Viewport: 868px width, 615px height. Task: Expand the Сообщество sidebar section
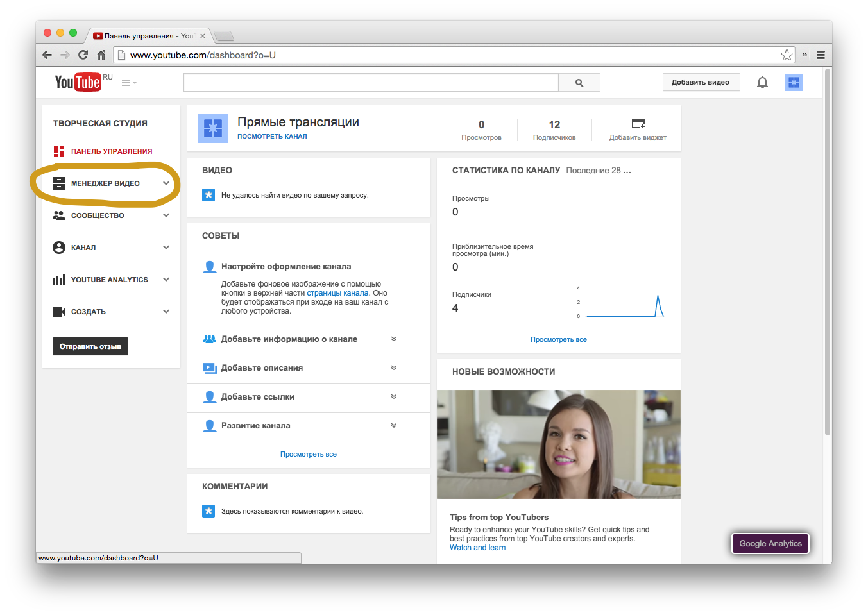[166, 215]
